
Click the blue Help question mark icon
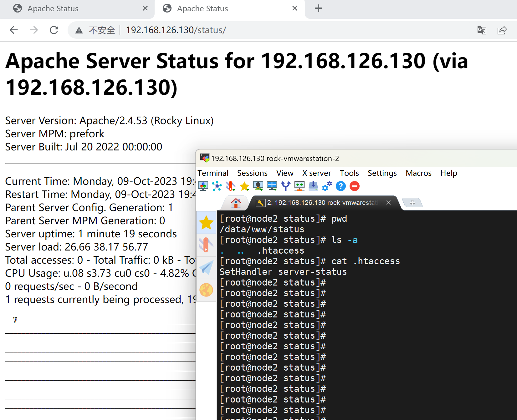[341, 186]
